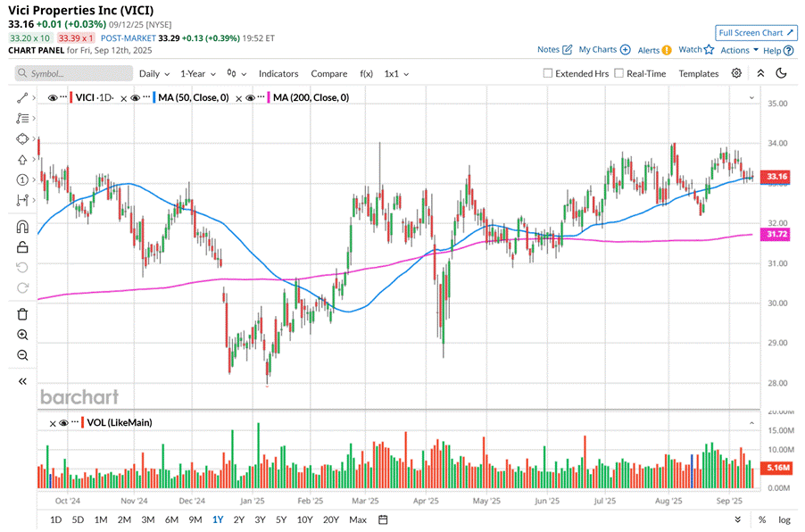Open the Actions dropdown
Image resolution: width=805 pixels, height=532 pixels.
pos(739,50)
